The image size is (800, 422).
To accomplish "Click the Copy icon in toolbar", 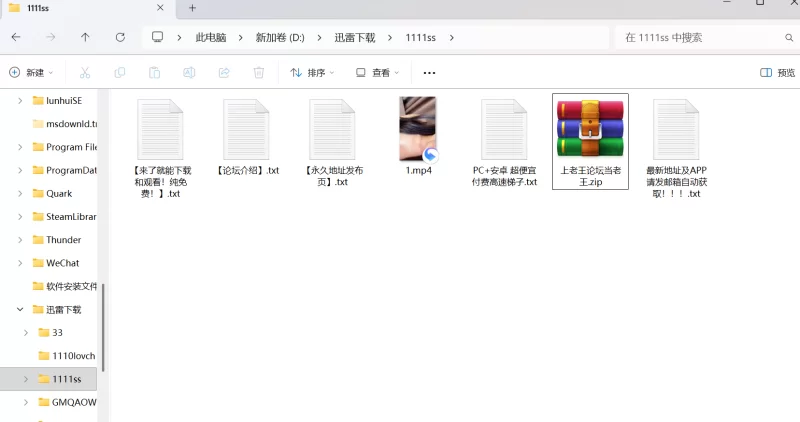I will point(120,73).
